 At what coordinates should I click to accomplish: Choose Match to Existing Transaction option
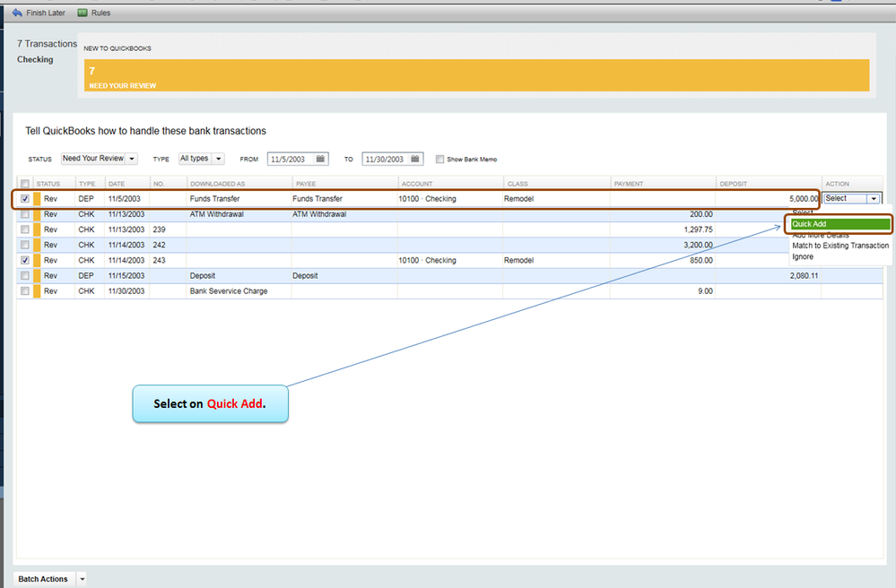[x=840, y=246]
